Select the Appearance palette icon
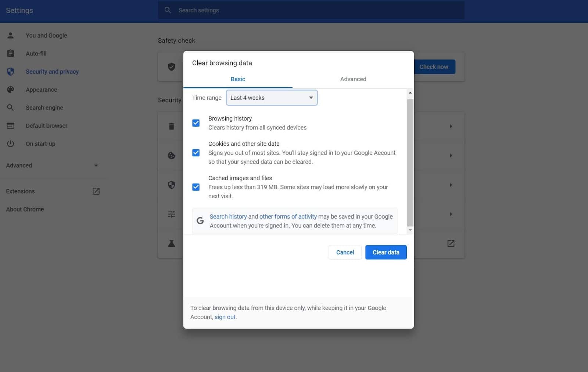The width and height of the screenshot is (588, 372). point(10,89)
